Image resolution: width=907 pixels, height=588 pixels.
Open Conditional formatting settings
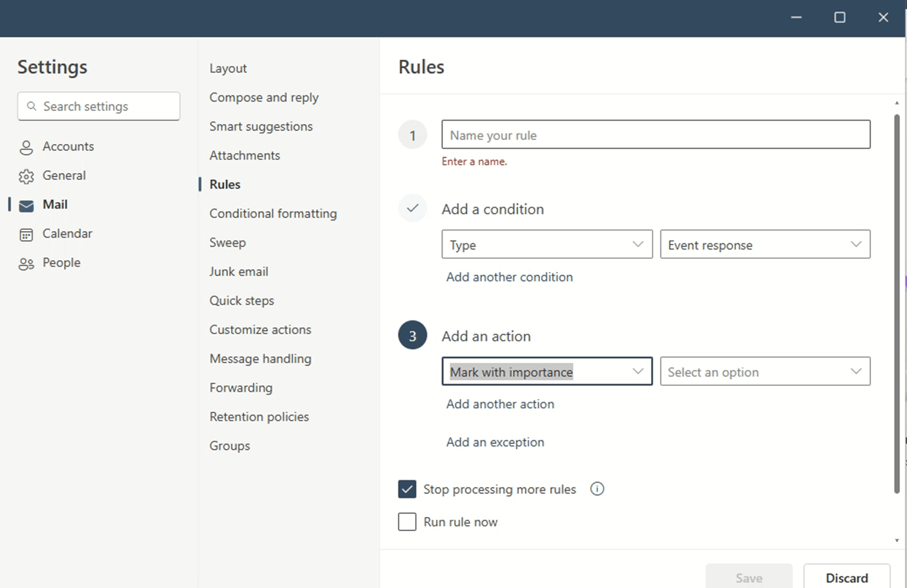pos(273,214)
